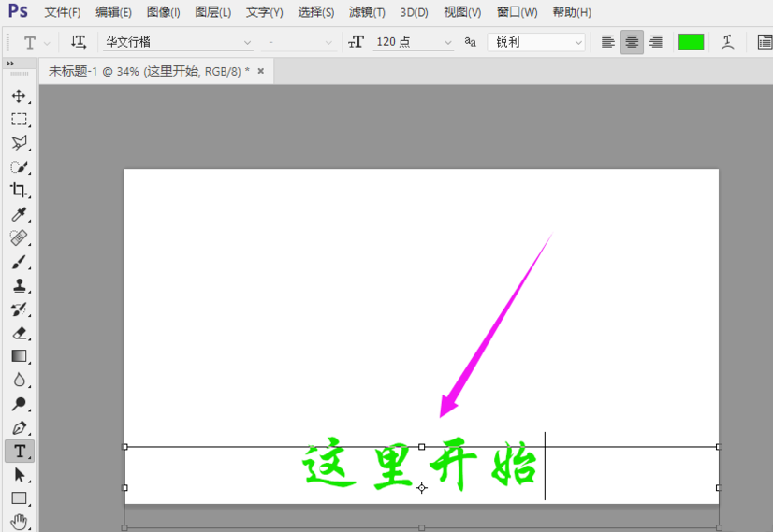Select the Clone Stamp tool

19,285
